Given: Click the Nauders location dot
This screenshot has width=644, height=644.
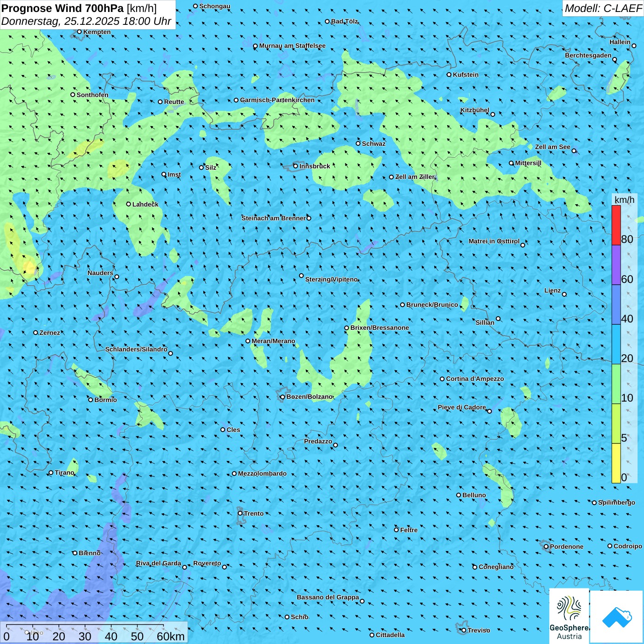Looking at the screenshot, I should coord(117,277).
